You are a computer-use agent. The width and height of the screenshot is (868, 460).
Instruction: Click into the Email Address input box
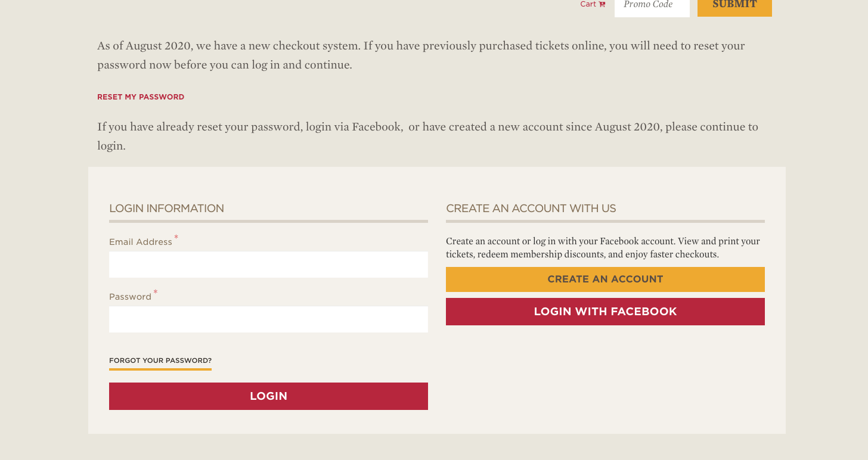coord(268,265)
